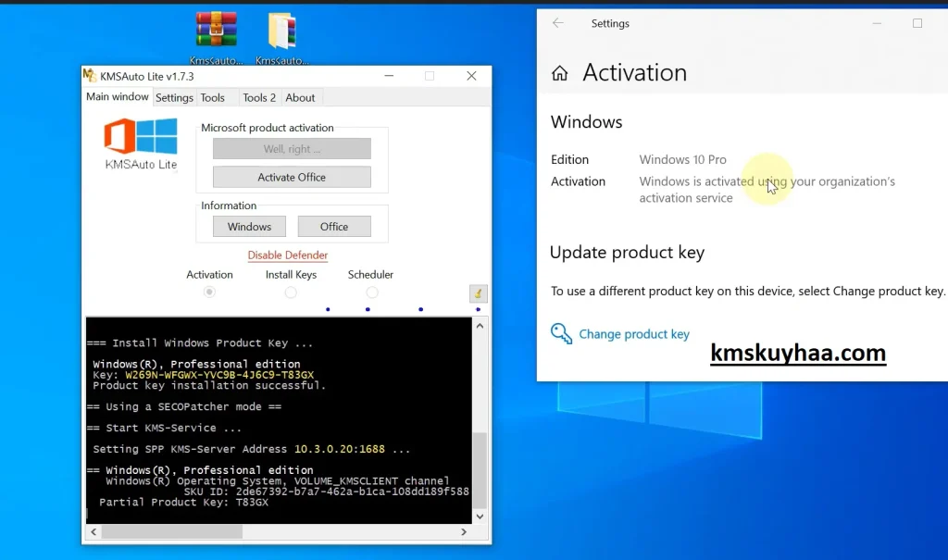Show Office information via the Office button

(334, 226)
